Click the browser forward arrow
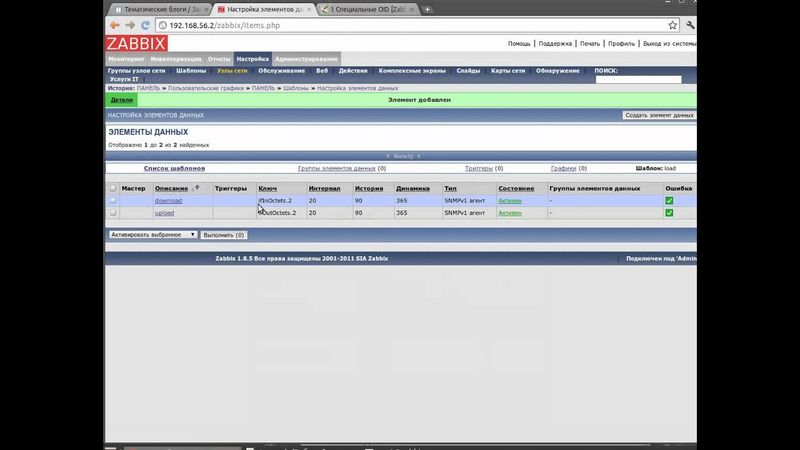This screenshot has height=450, width=800. pyautogui.click(x=130, y=25)
